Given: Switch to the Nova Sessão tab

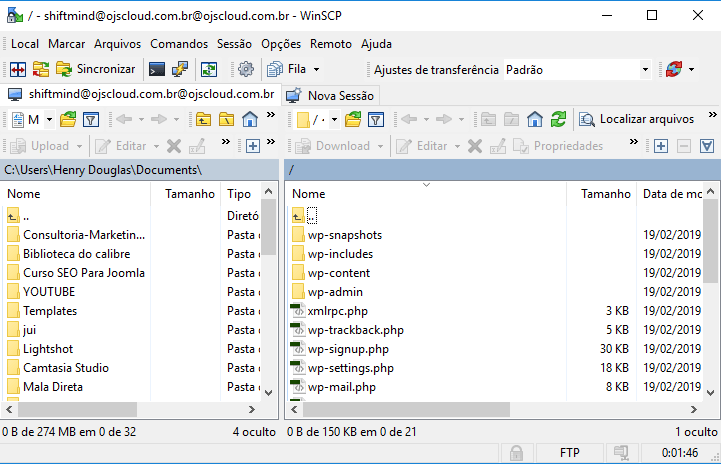Looking at the screenshot, I should pos(329,95).
